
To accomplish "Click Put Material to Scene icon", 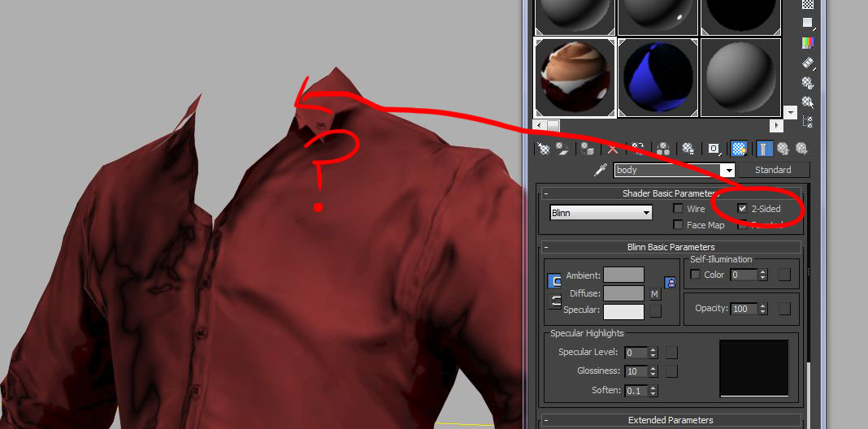I will (562, 149).
